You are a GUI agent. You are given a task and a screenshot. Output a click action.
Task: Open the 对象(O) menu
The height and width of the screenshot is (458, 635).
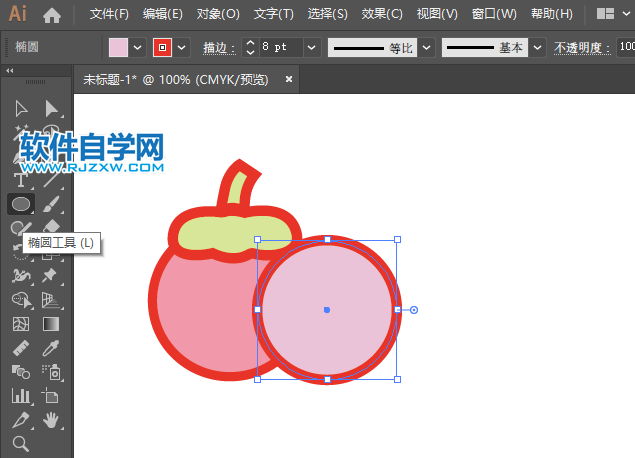(218, 14)
